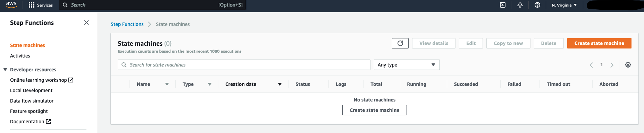Sort by the Creation date column arrow
Screen dimensions: 644x133
tap(280, 84)
